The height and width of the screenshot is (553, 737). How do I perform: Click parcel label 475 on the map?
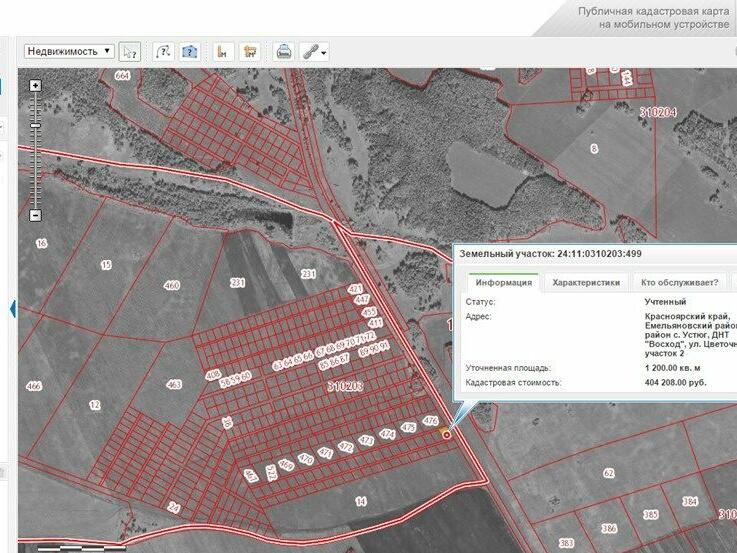coord(408,427)
